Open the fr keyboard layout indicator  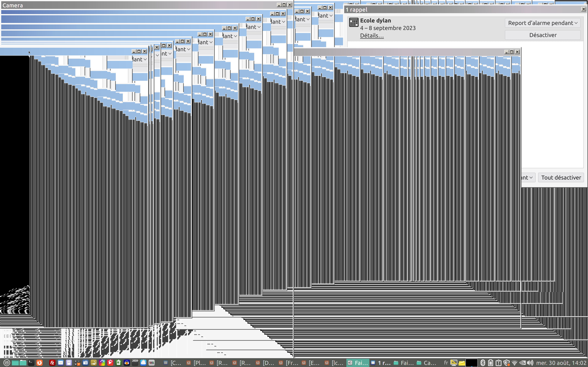tap(446, 363)
